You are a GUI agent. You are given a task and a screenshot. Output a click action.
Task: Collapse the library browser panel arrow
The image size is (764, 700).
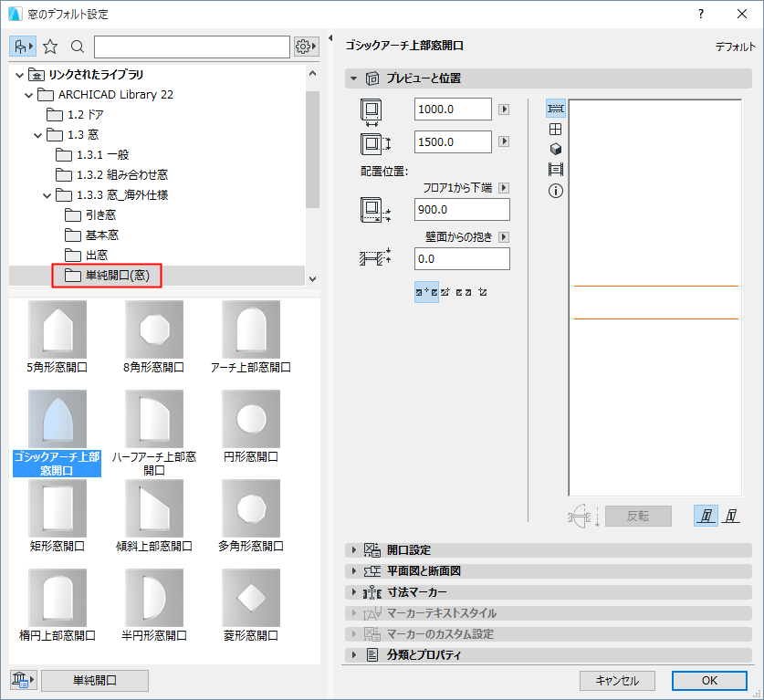(330, 38)
